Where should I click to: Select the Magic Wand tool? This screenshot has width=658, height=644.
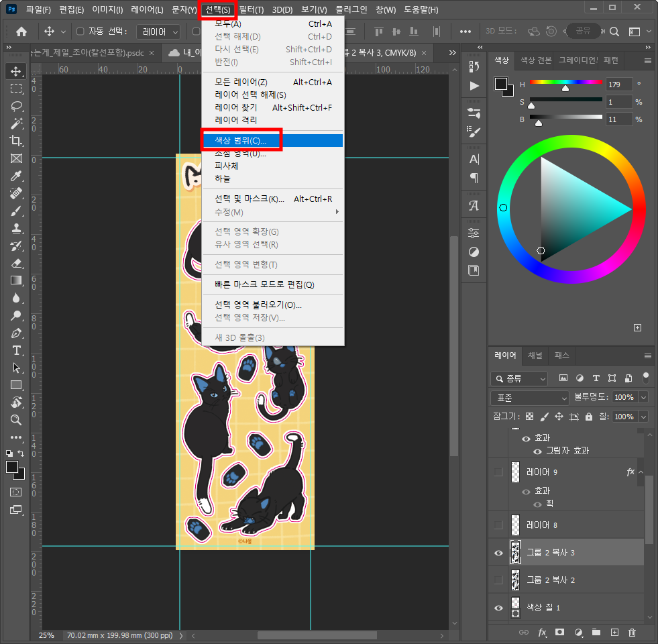click(x=16, y=123)
